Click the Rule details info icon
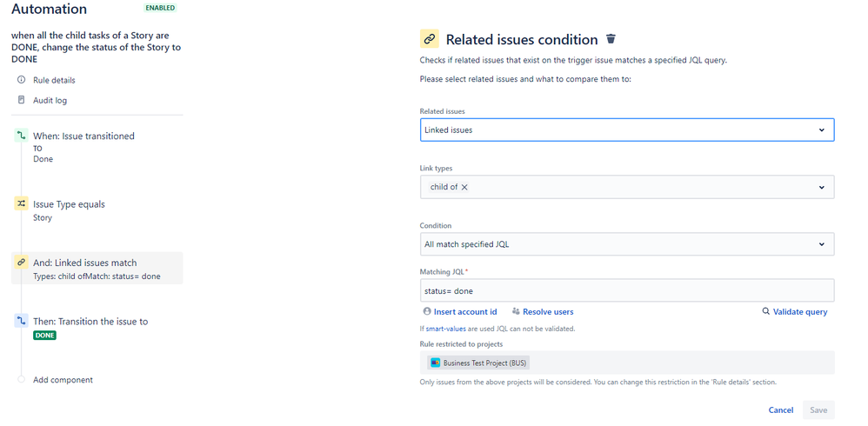The height and width of the screenshot is (426, 868). 22,80
